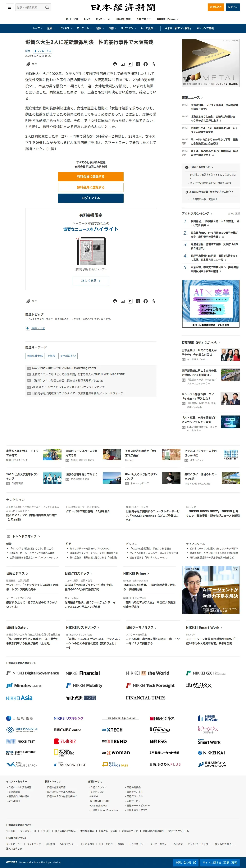The width and height of the screenshot is (246, 868).
Task: Expand the オピニオン navigation dropdown
Action: coord(128,28)
